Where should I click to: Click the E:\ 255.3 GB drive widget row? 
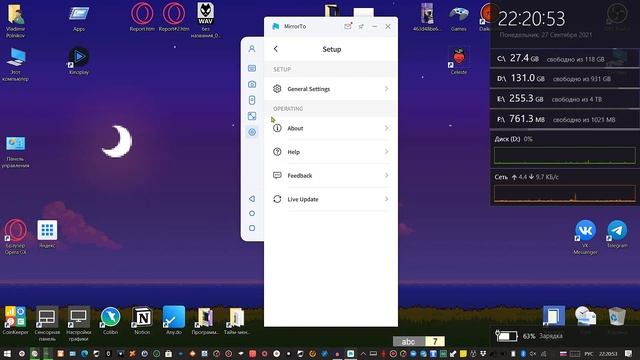coord(565,99)
